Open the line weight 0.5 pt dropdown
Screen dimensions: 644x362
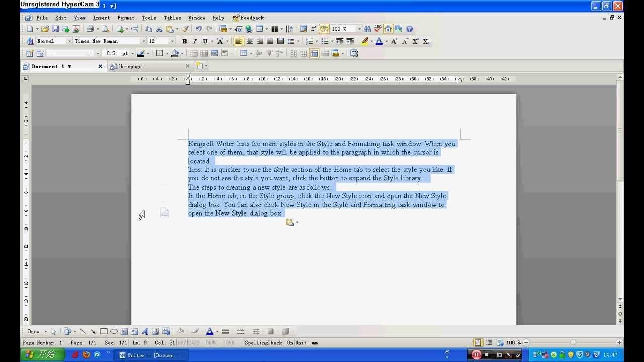tap(132, 53)
